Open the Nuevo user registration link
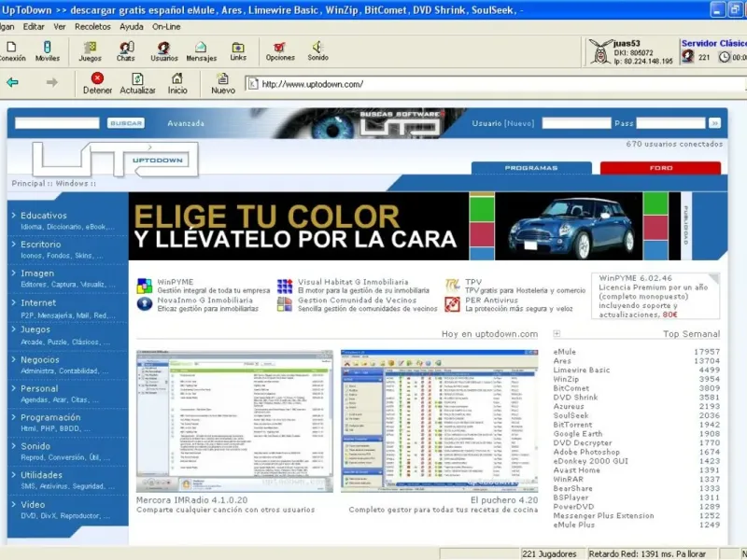Image resolution: width=747 pixels, height=560 pixels. [x=519, y=123]
